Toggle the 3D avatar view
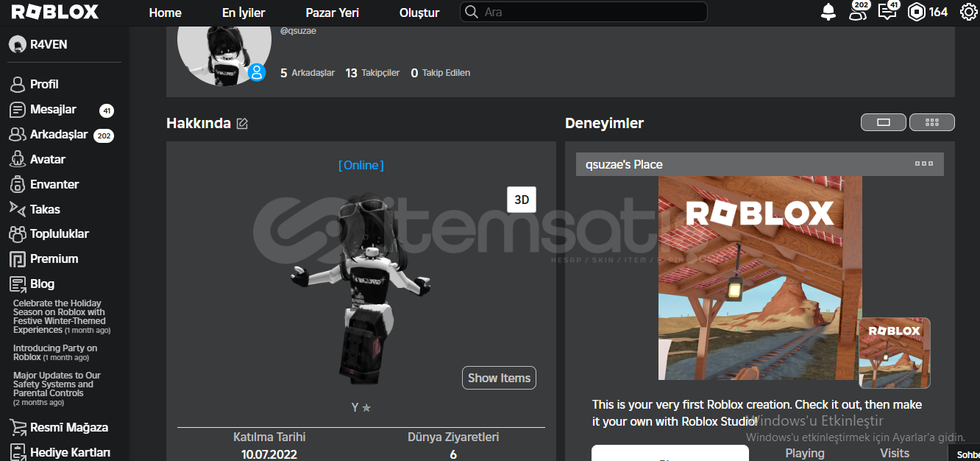Image resolution: width=980 pixels, height=461 pixels. (522, 200)
